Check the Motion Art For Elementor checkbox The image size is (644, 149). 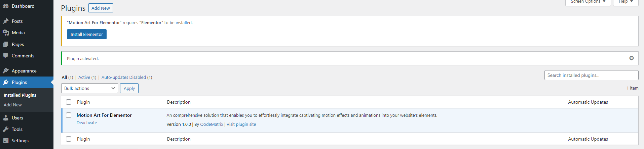point(69,115)
